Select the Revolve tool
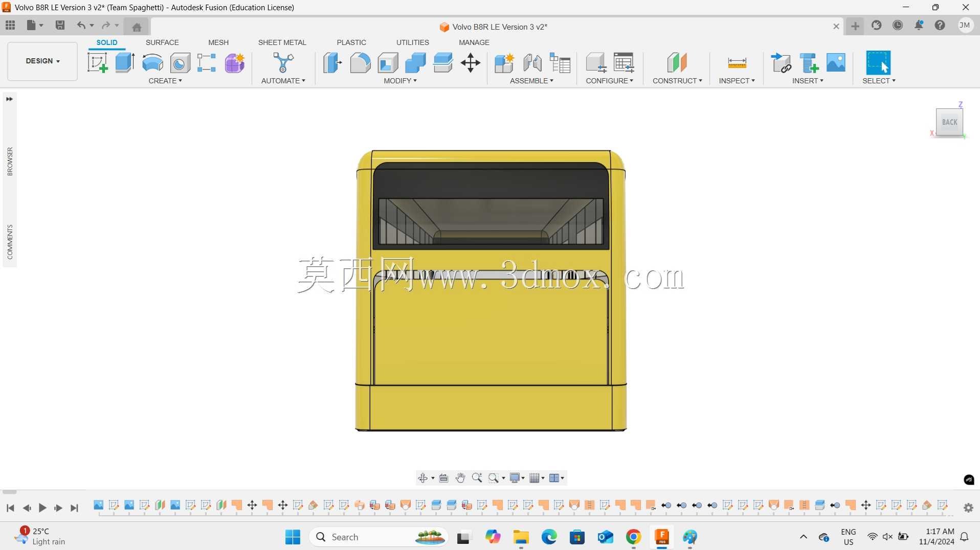Screen dimensions: 980x550 pos(152,63)
